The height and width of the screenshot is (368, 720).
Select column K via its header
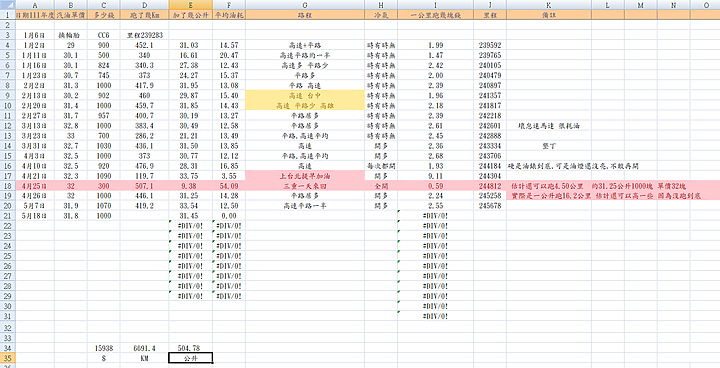coord(549,5)
